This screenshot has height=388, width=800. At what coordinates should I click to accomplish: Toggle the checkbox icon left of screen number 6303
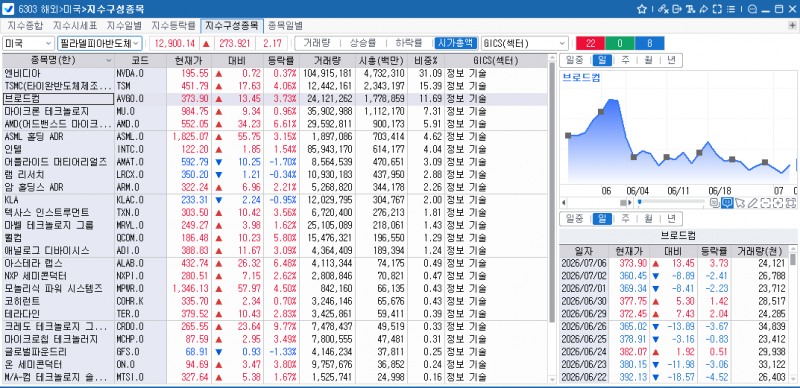[8, 9]
